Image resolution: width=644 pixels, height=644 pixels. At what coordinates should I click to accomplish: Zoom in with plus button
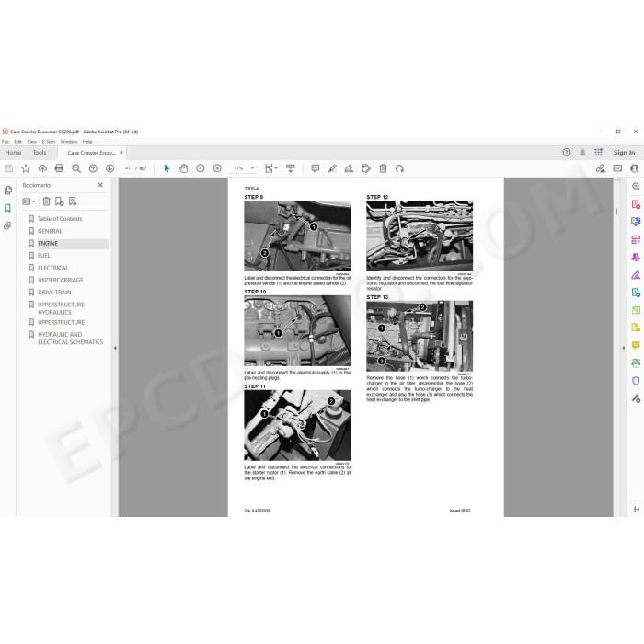point(217,168)
